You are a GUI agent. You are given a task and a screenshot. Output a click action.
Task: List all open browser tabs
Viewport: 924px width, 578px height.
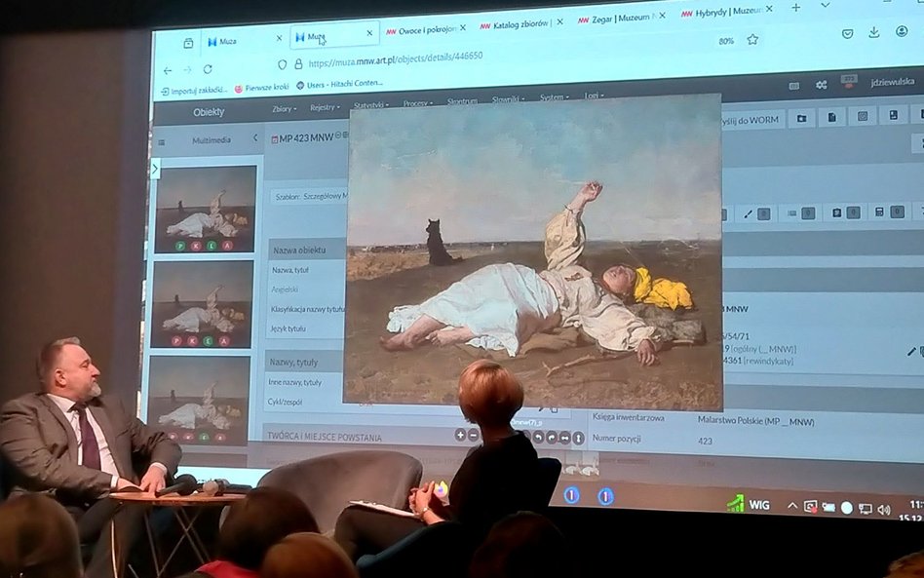pyautogui.click(x=825, y=5)
